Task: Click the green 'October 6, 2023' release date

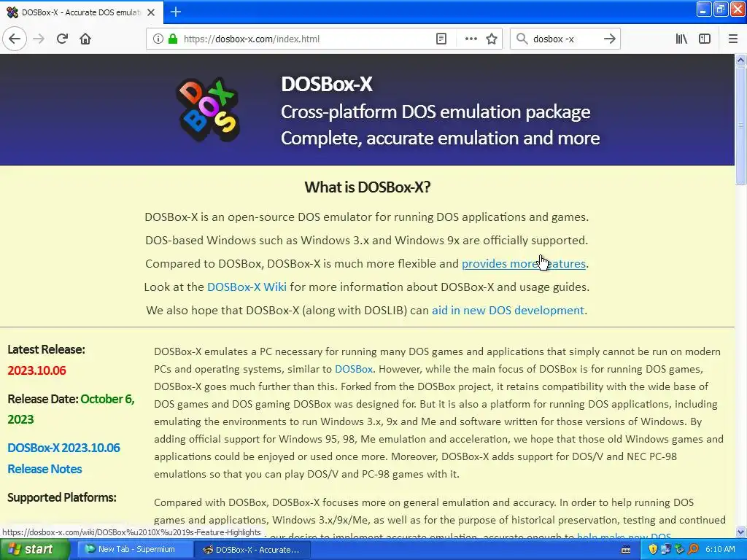Action: pyautogui.click(x=71, y=409)
